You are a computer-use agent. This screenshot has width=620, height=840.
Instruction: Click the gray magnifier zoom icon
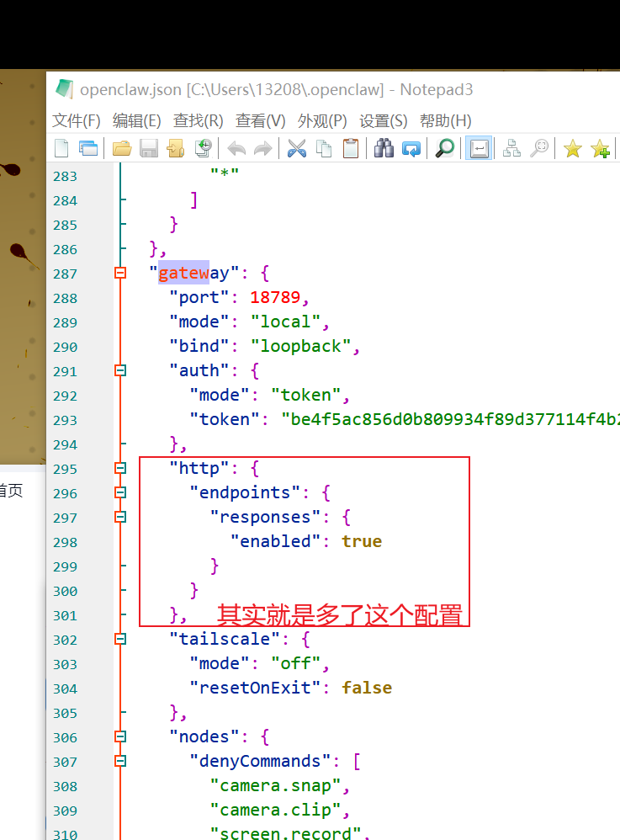(x=539, y=148)
